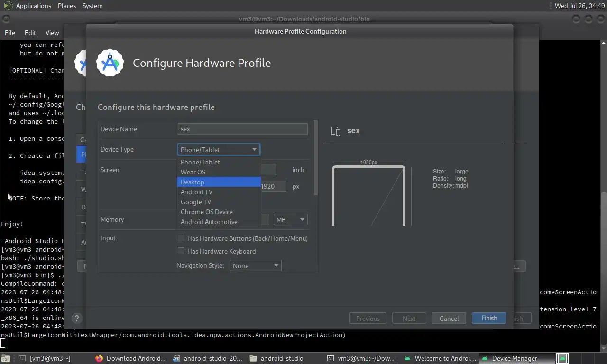607x364 pixels.
Task: Select Google TV device type
Action: [219, 202]
